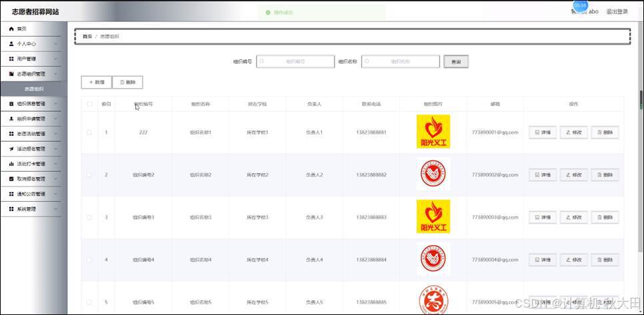Open the 通知公告管理 menu label
Image resolution: width=644 pixels, height=315 pixels.
pos(31,194)
